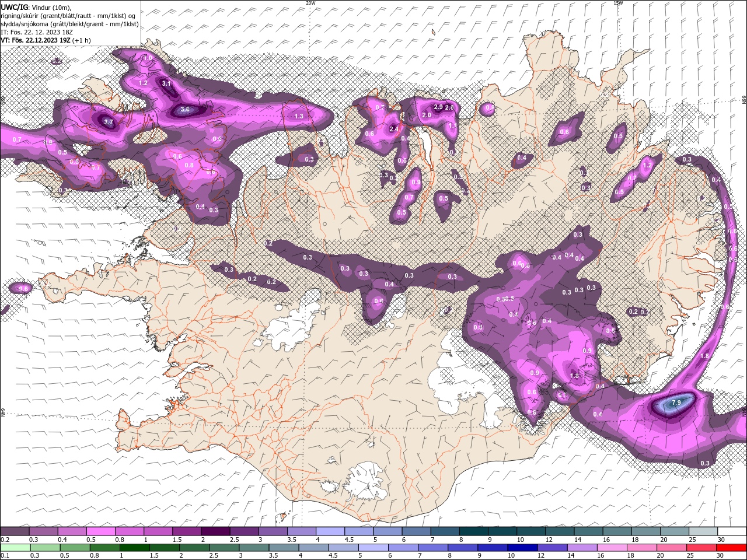Image resolution: width=747 pixels, height=560 pixels.
Task: Click the 0.2 label in the snow legend
Action: (4, 540)
